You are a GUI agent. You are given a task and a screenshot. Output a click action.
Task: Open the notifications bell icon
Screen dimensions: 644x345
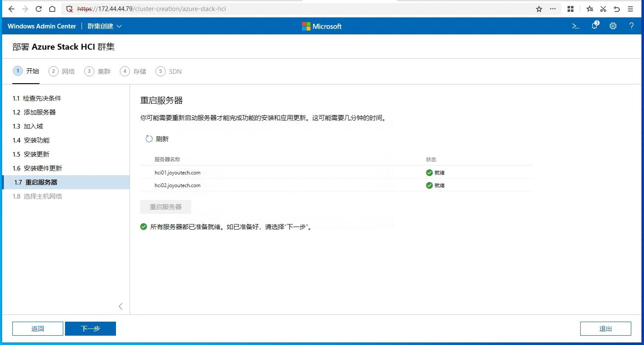coord(595,25)
